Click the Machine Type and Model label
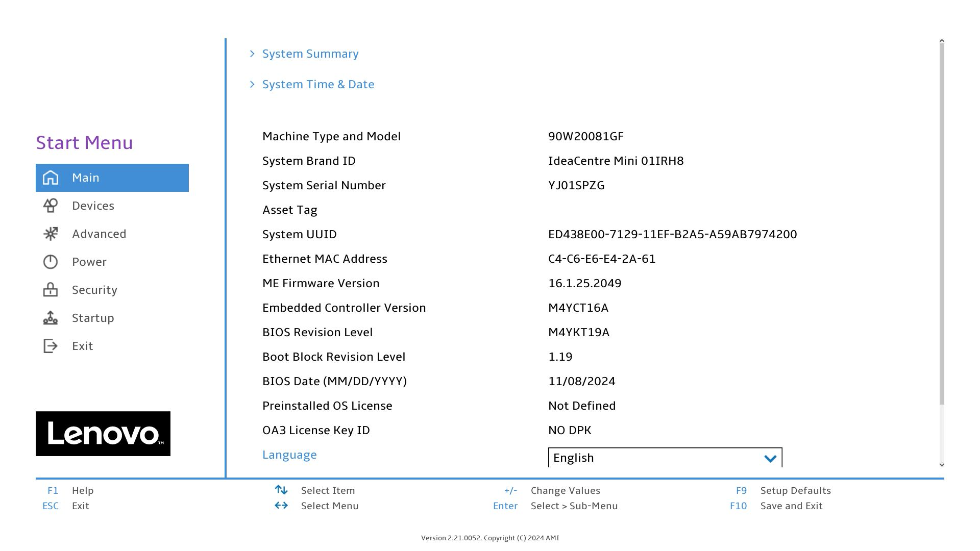The height and width of the screenshot is (551, 980). click(332, 137)
